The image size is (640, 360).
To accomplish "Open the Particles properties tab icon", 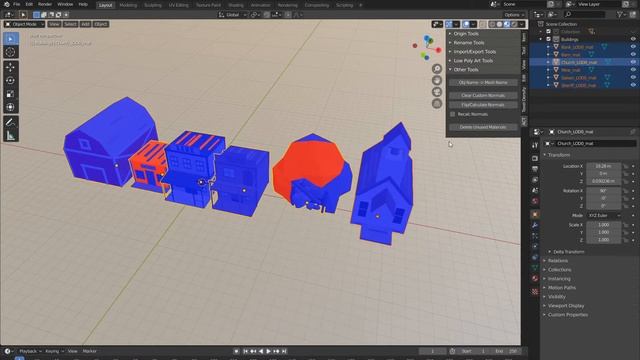I will (x=535, y=236).
